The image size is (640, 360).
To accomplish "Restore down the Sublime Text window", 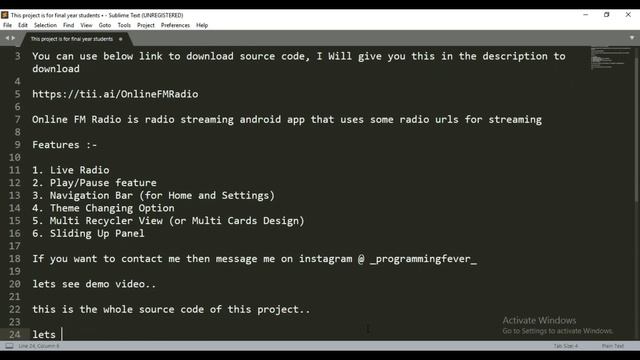I will pos(607,15).
